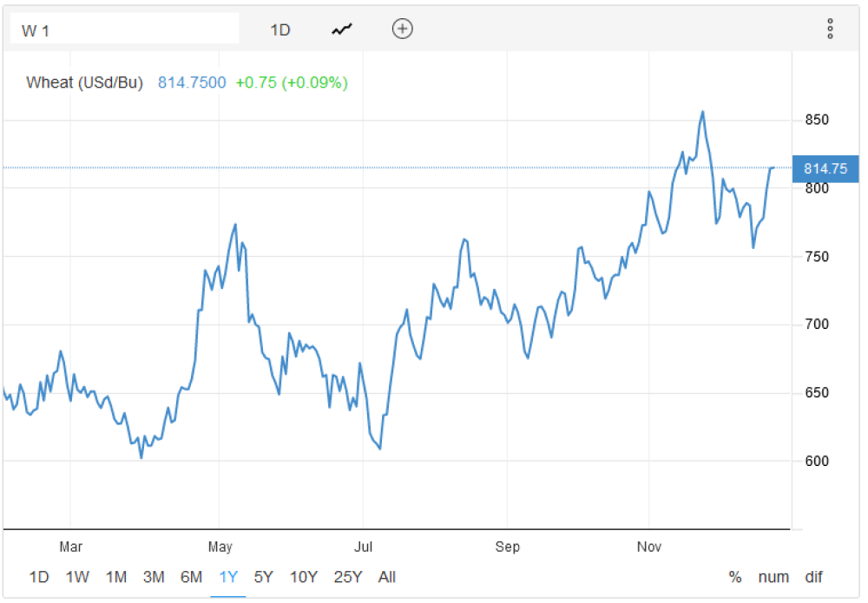This screenshot has height=603, width=868.
Task: Select the active 1Y range tab
Action: [x=228, y=577]
